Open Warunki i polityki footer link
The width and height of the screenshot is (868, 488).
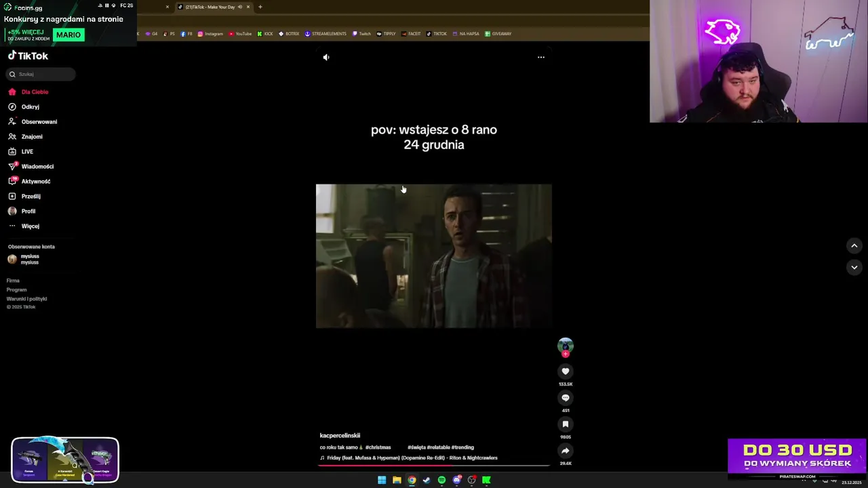tap(26, 299)
